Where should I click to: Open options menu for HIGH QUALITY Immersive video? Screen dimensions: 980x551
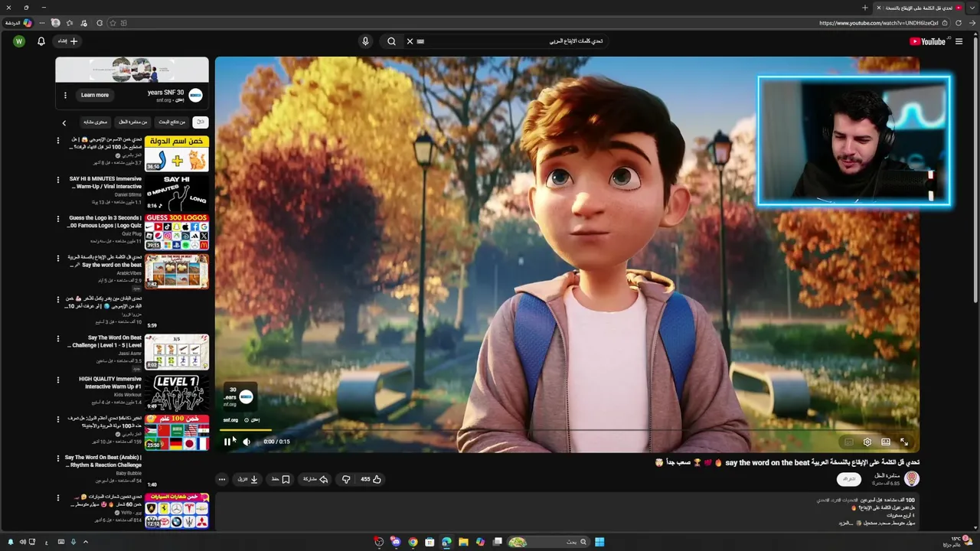point(58,380)
